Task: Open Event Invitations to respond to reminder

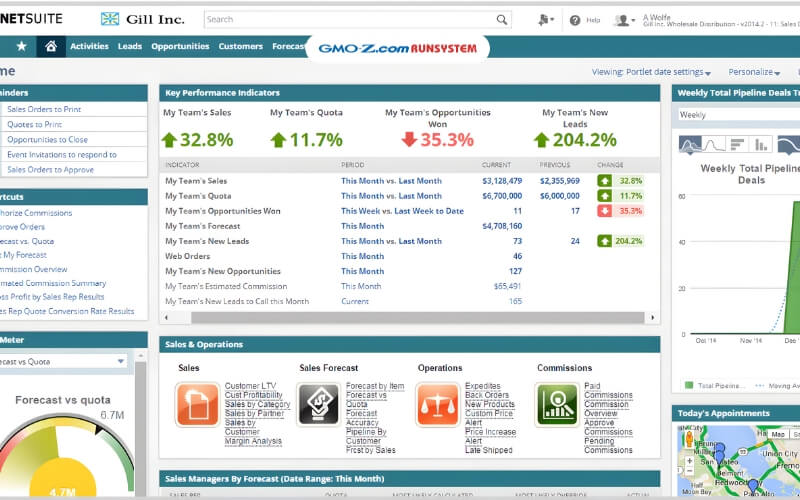Action: pos(62,155)
